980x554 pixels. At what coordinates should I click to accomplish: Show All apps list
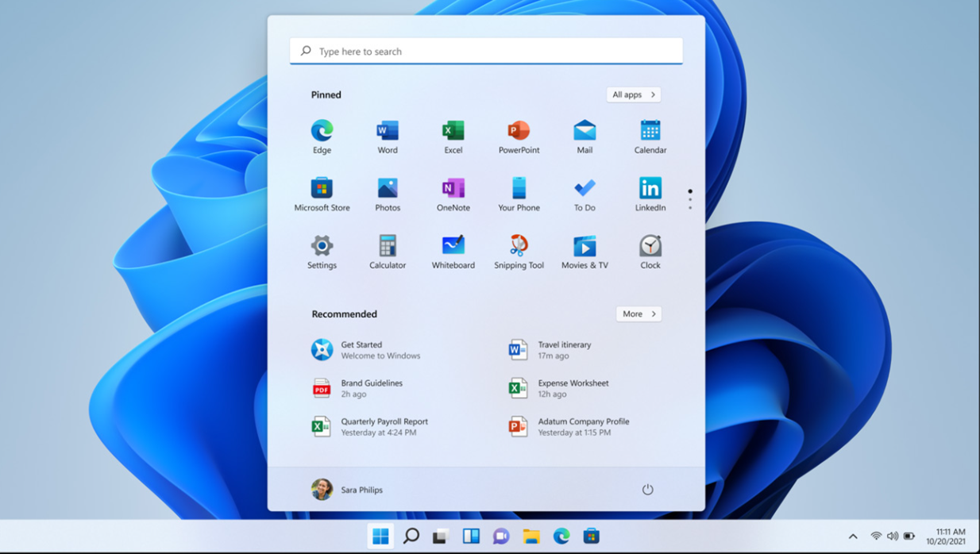tap(634, 94)
